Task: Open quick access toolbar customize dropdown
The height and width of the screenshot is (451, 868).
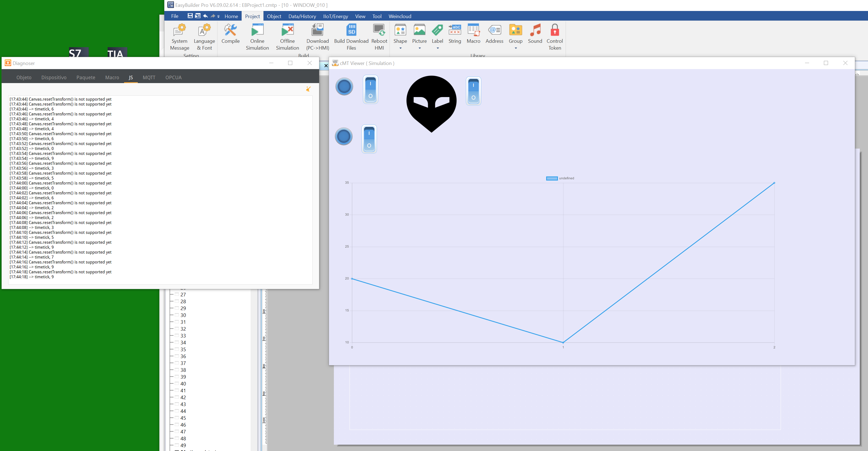Action: [218, 16]
